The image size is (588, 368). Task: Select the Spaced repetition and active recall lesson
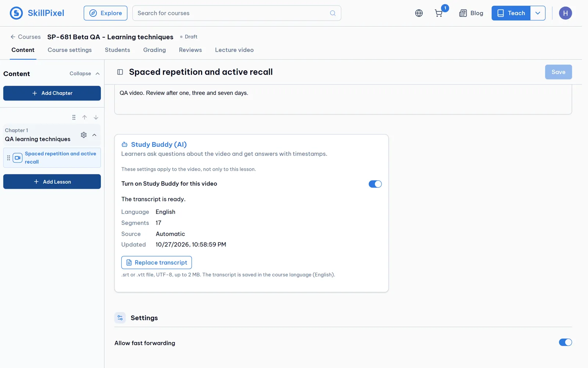[52, 158]
